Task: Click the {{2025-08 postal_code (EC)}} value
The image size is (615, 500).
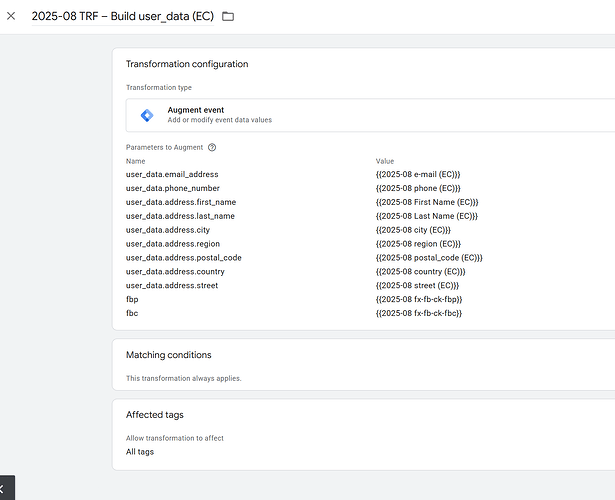Action: pyautogui.click(x=429, y=258)
